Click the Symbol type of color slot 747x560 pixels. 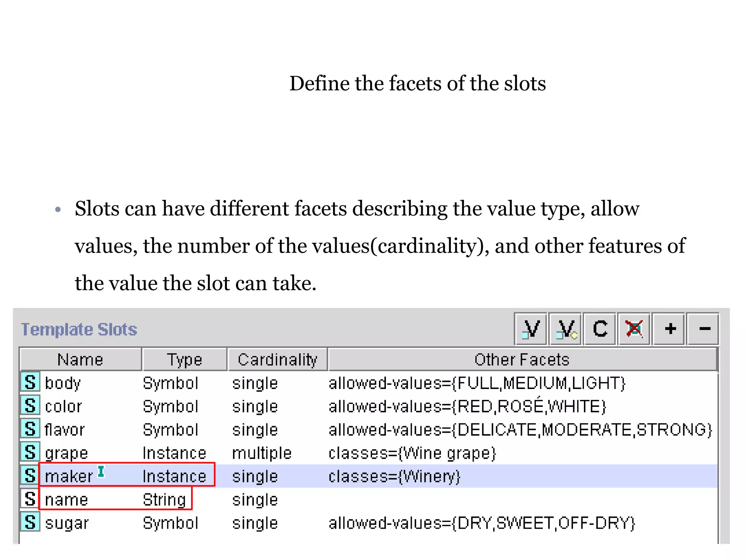pos(171,407)
